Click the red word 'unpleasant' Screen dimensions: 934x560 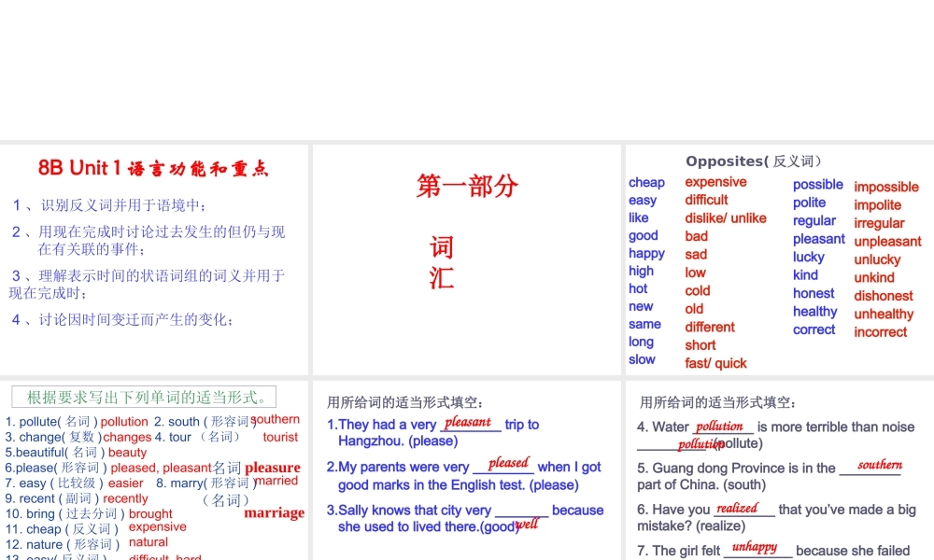coord(887,242)
